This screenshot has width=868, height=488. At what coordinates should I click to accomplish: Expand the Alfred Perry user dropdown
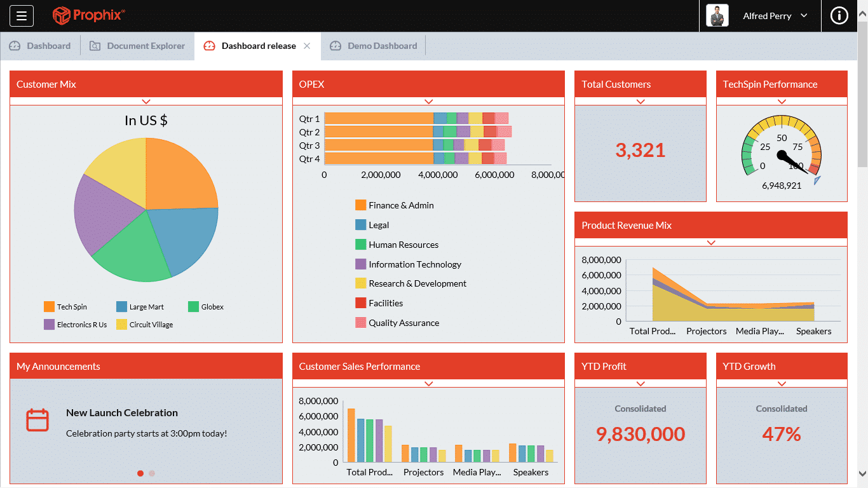[804, 16]
